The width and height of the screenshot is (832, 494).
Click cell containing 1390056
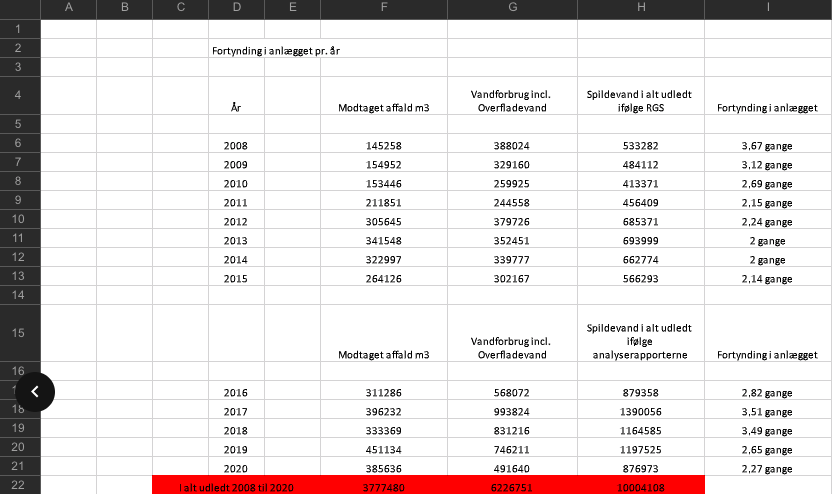[641, 412]
